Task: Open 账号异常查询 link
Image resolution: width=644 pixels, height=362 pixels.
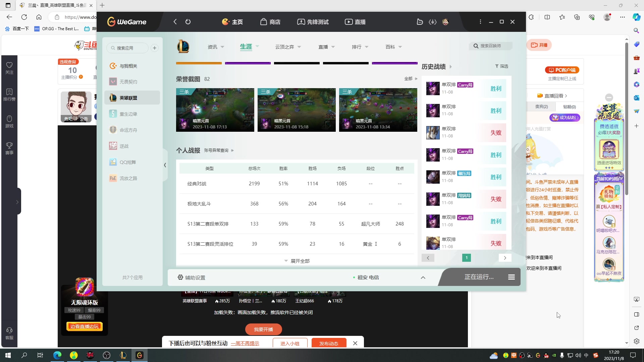Action: tap(219, 150)
